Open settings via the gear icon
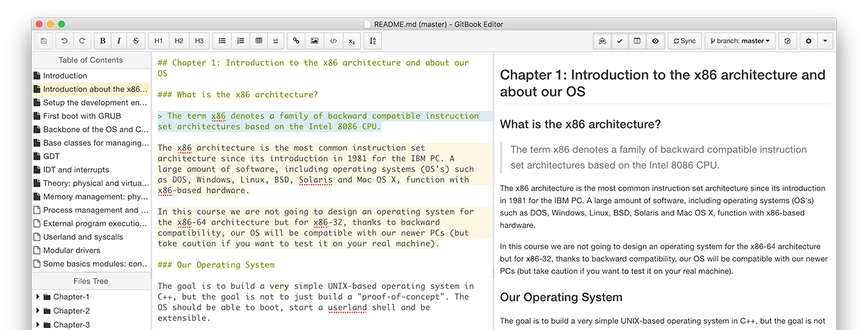868x330 pixels. [x=809, y=41]
